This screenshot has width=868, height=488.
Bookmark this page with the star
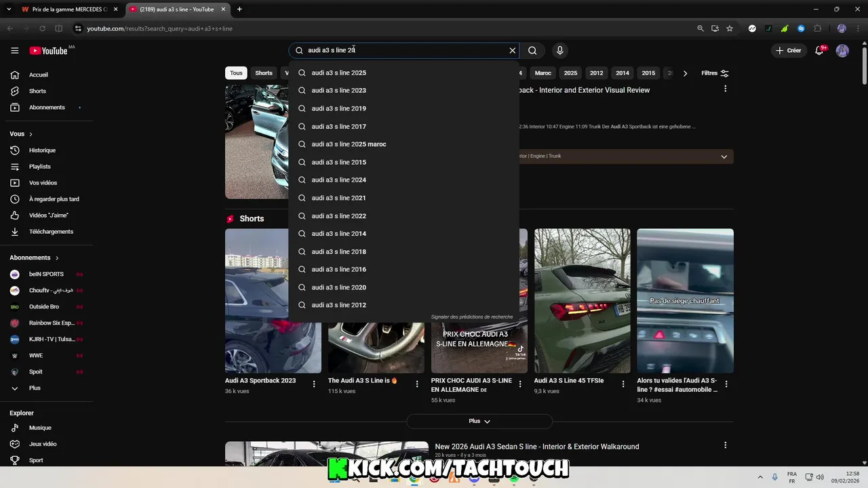tap(730, 28)
